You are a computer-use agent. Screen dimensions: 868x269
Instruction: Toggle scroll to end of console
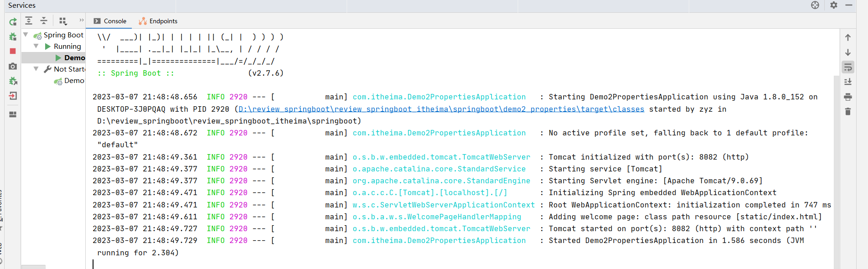[x=848, y=82]
